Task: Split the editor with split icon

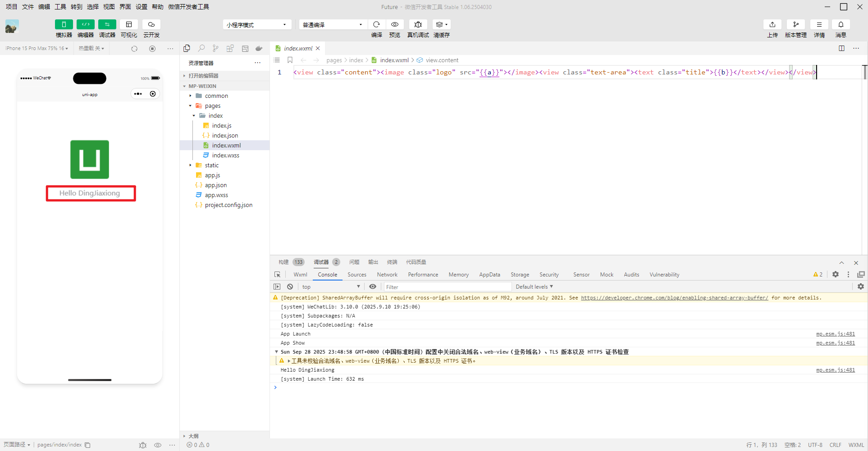Action: click(x=841, y=48)
